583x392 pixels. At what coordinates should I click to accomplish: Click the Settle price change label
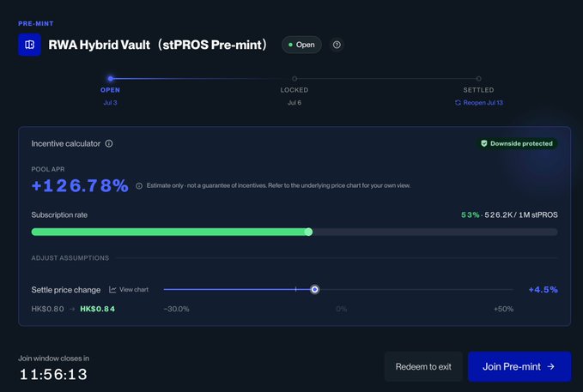click(66, 290)
